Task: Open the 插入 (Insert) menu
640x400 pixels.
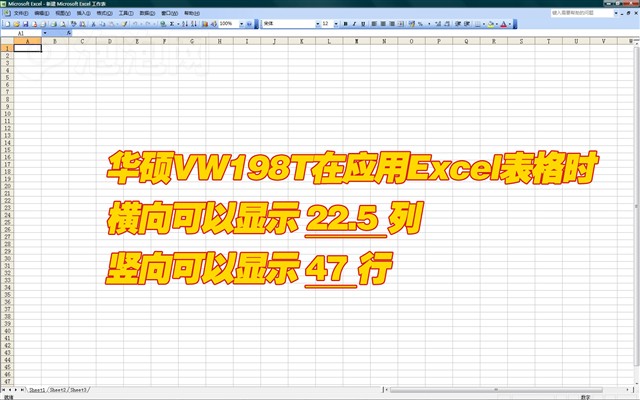Action: [84, 13]
